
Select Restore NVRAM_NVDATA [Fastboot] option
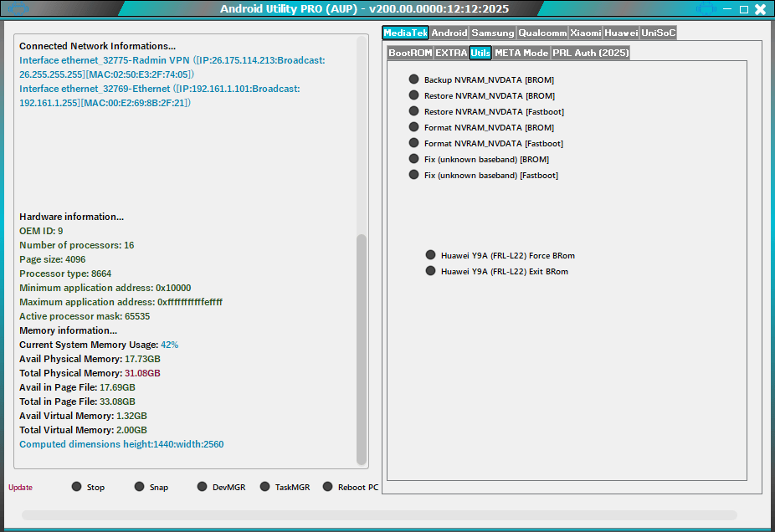click(x=413, y=111)
